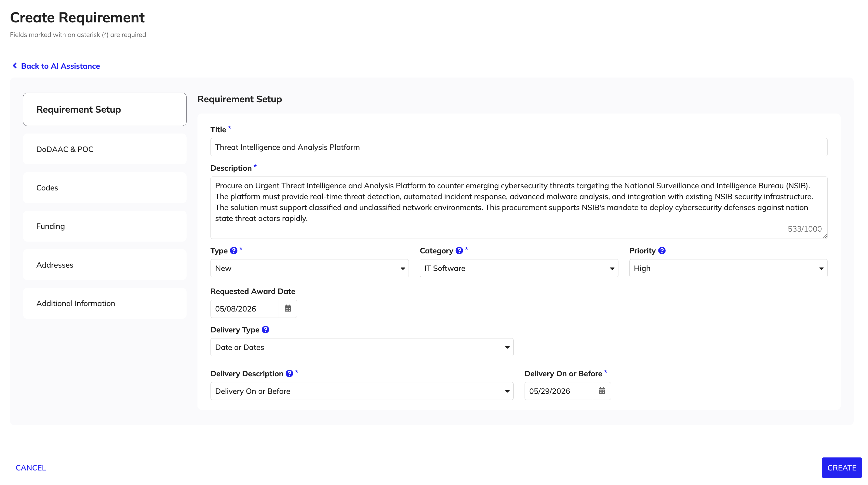Image resolution: width=868 pixels, height=485 pixels.
Task: Click the Delivery On or Before date field
Action: pyautogui.click(x=559, y=391)
